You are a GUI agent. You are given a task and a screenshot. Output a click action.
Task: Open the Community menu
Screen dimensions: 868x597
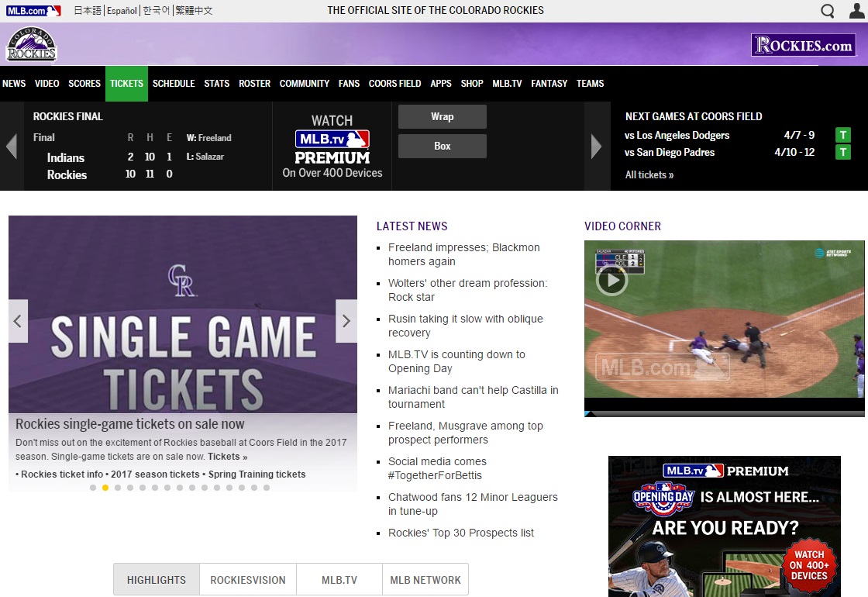pyautogui.click(x=305, y=84)
